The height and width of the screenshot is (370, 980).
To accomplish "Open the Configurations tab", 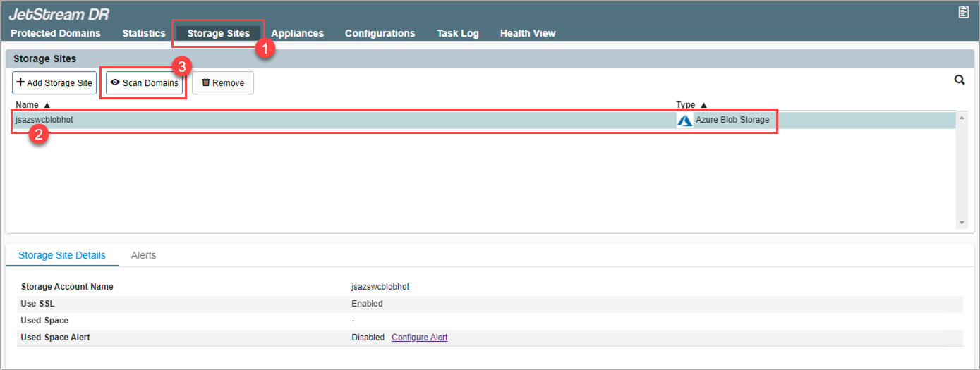I will tap(380, 33).
